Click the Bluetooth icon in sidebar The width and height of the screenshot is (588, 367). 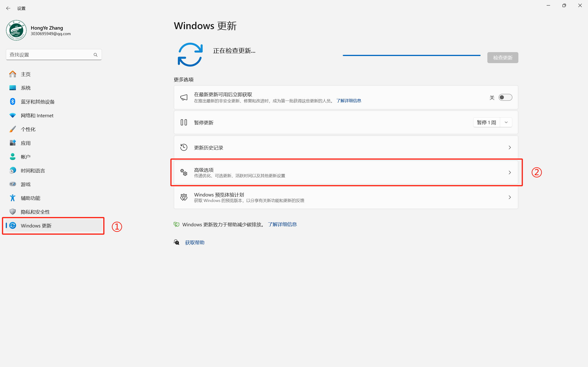13,101
